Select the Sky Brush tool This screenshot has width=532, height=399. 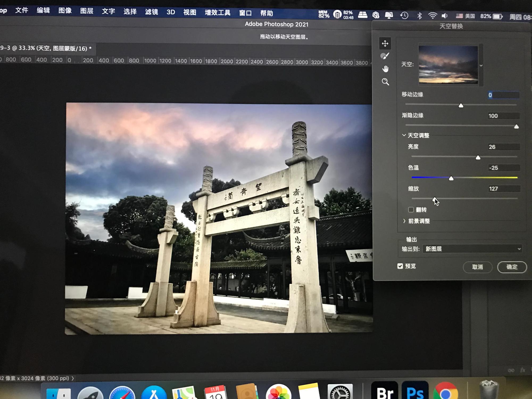[x=385, y=56]
